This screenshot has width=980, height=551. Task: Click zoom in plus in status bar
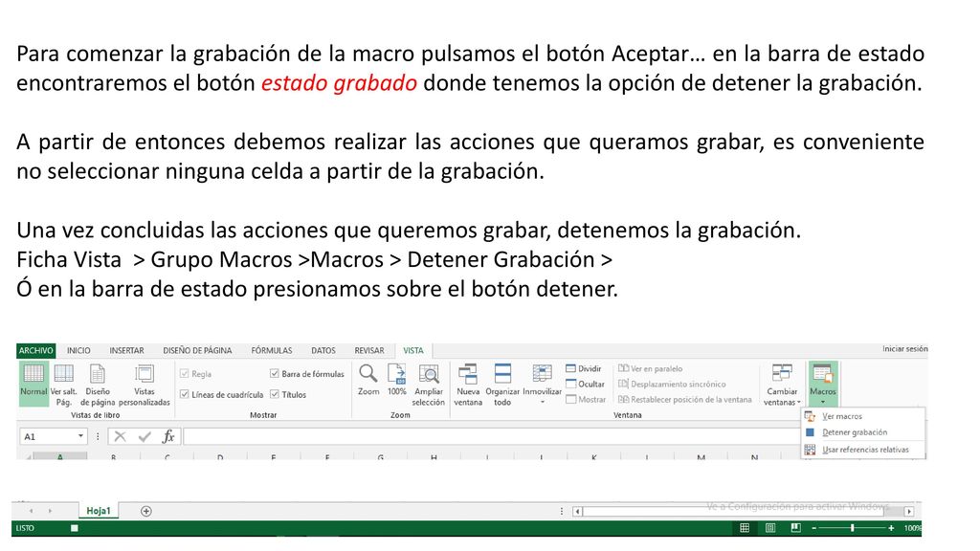coord(891,528)
